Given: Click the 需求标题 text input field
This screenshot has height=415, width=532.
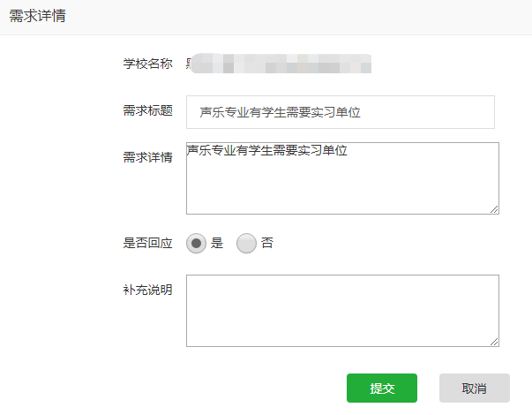Looking at the screenshot, I should [x=340, y=112].
